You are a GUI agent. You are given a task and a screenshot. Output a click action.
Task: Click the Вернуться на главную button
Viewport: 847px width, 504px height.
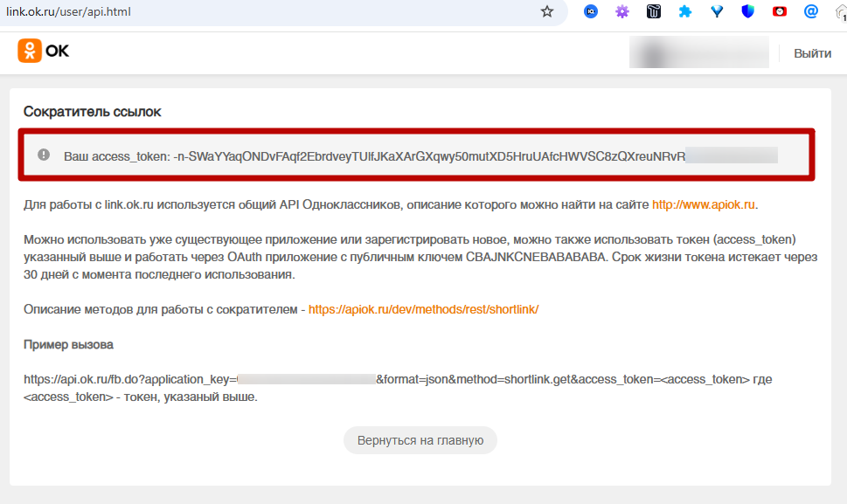[420, 440]
